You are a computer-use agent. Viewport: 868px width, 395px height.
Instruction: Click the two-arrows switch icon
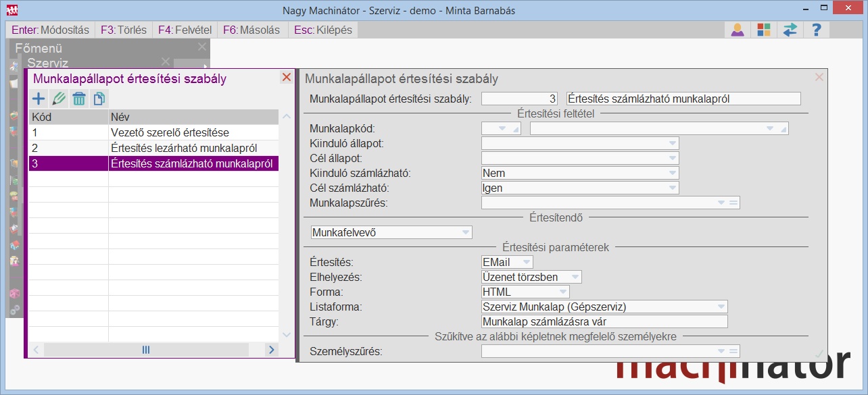790,30
